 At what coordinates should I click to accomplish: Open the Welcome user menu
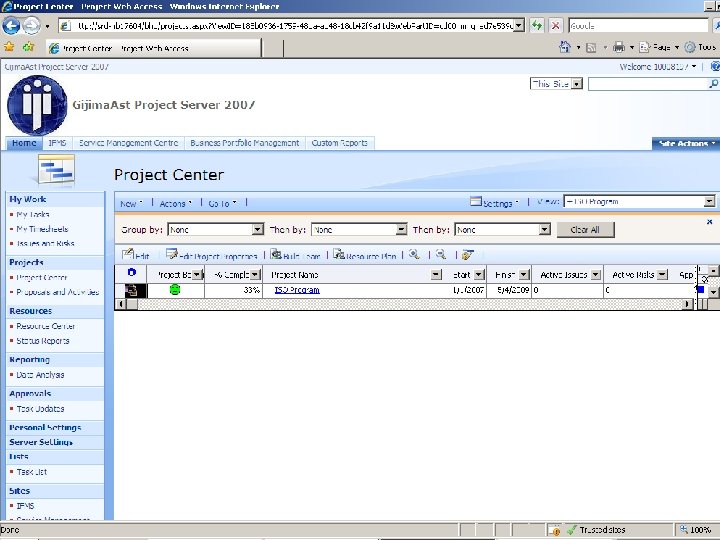click(x=658, y=67)
